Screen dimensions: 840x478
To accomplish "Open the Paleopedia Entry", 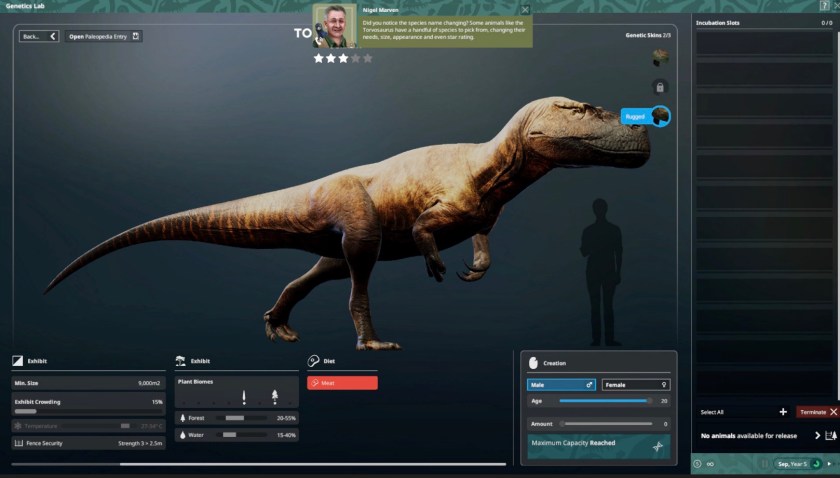I will pos(103,36).
